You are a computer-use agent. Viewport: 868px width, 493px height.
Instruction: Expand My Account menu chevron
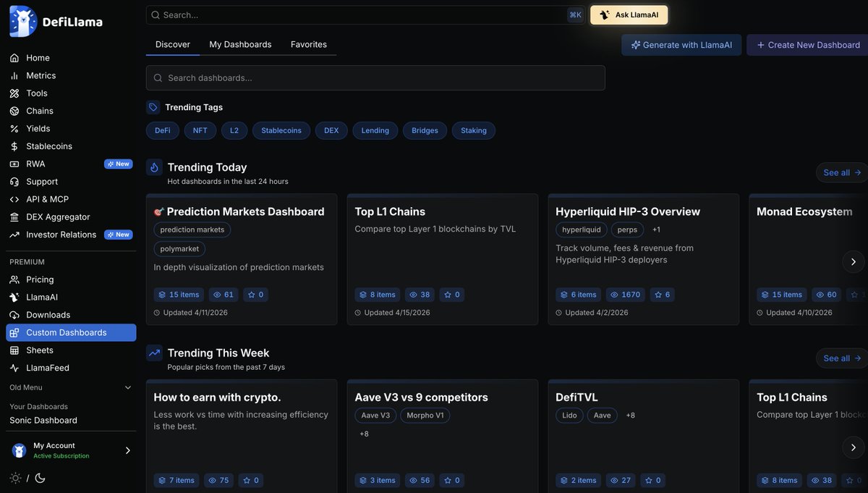point(128,450)
